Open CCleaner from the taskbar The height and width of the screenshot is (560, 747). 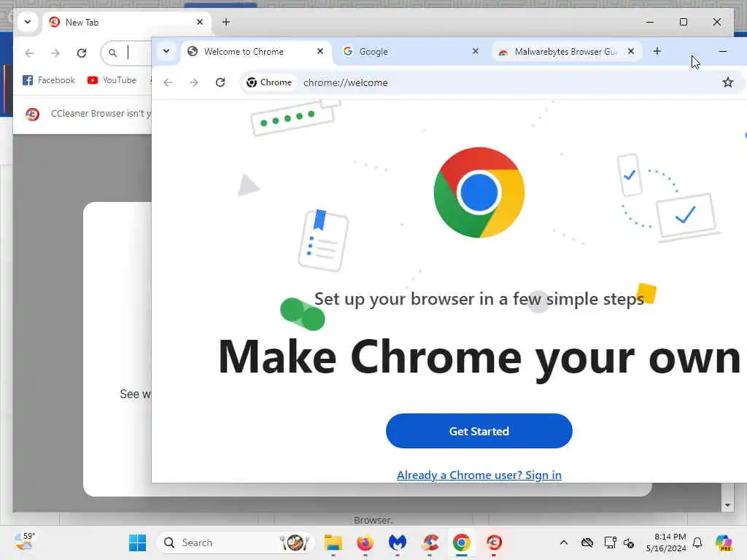pyautogui.click(x=430, y=542)
